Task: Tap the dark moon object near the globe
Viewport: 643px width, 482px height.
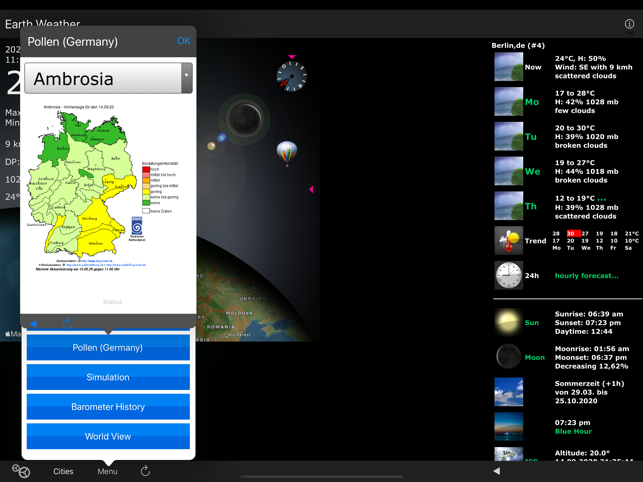Action: tap(245, 119)
